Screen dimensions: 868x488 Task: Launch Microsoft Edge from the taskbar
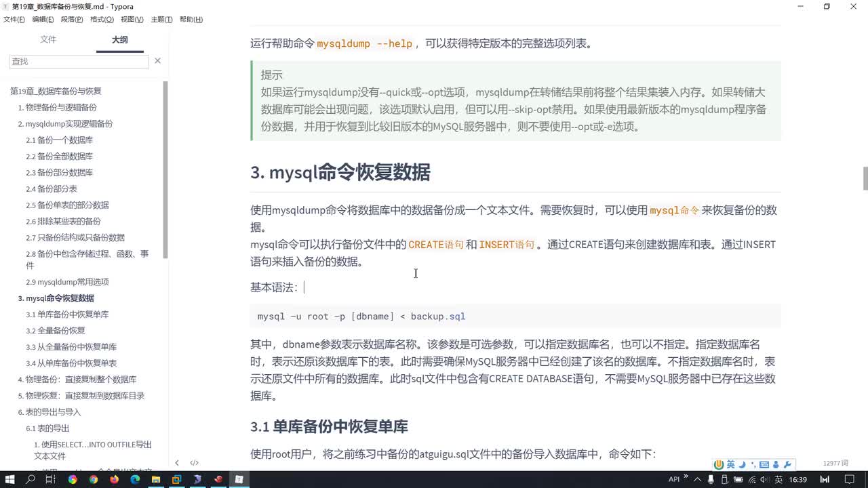click(x=135, y=479)
